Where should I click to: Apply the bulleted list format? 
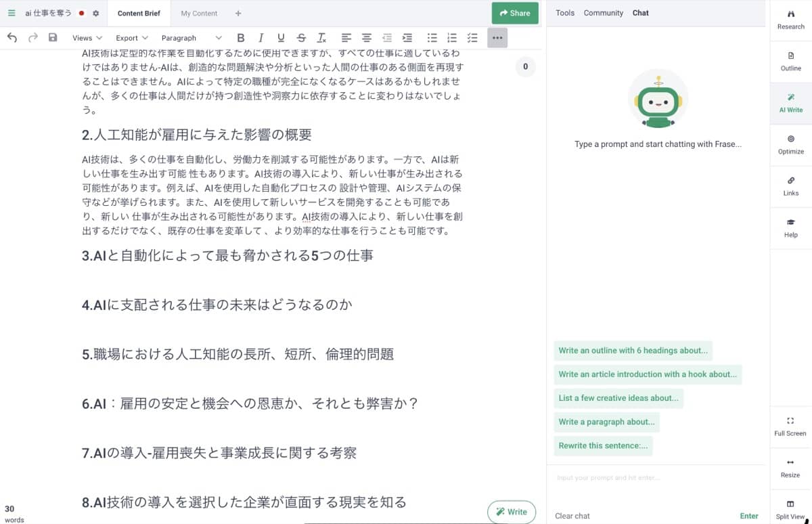(x=432, y=38)
